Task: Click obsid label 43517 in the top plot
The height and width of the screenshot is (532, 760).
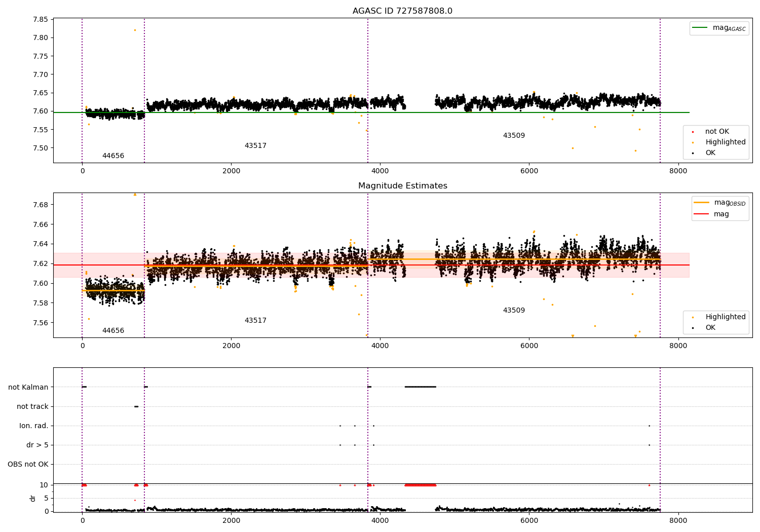Action: click(x=255, y=146)
